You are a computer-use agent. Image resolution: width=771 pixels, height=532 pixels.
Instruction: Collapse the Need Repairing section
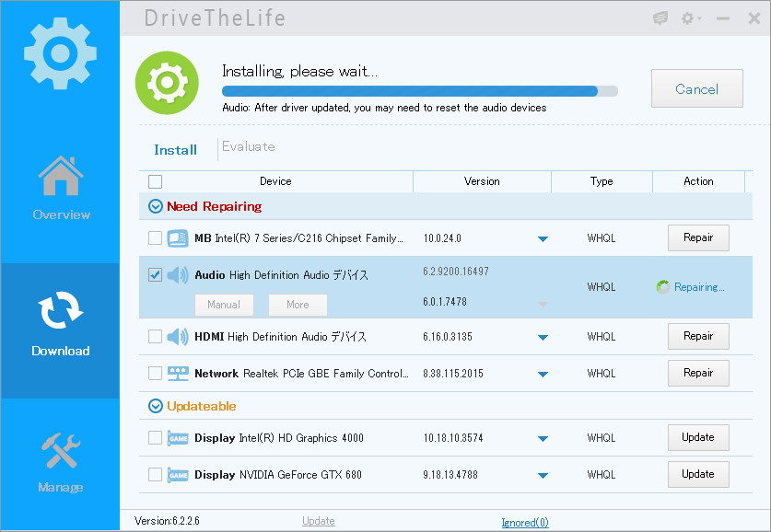point(155,206)
